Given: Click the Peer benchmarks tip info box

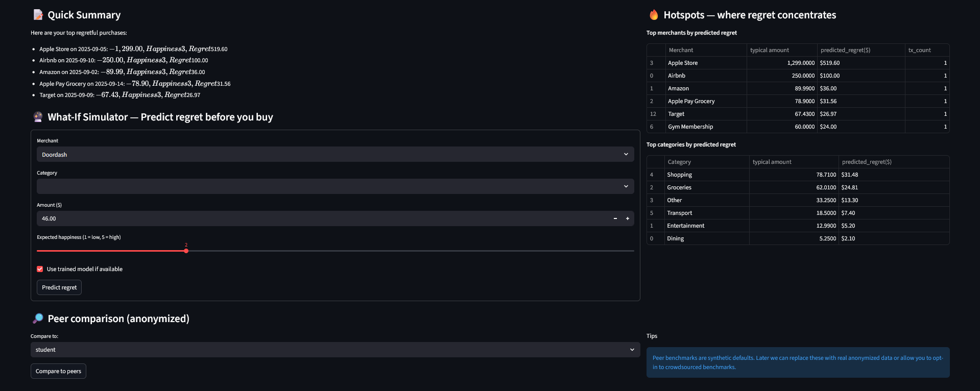Looking at the screenshot, I should (x=798, y=362).
